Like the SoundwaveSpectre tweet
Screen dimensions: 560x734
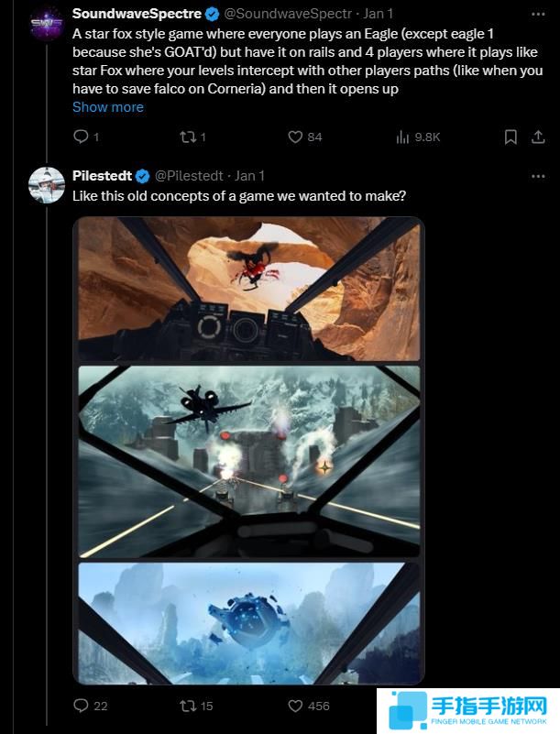295,137
